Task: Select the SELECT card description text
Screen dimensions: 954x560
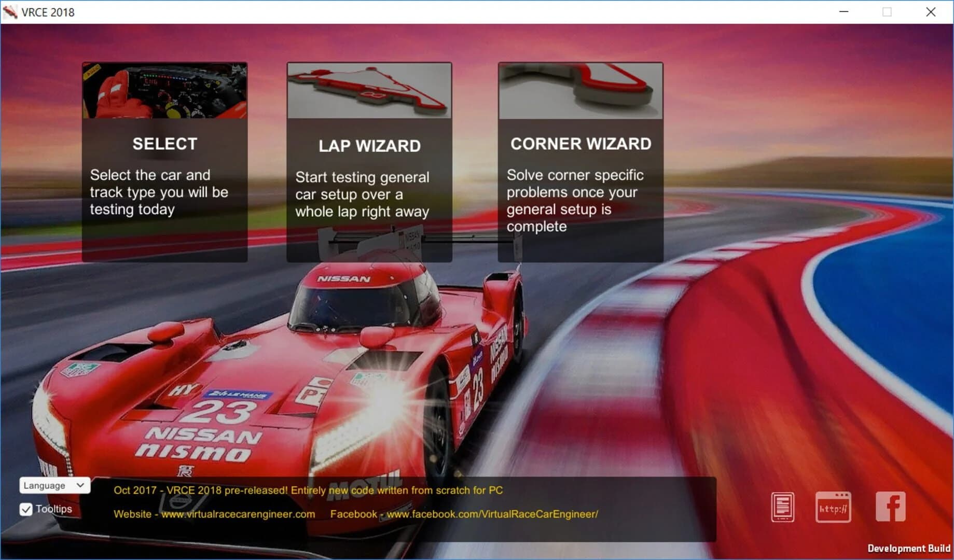Action: tap(158, 192)
